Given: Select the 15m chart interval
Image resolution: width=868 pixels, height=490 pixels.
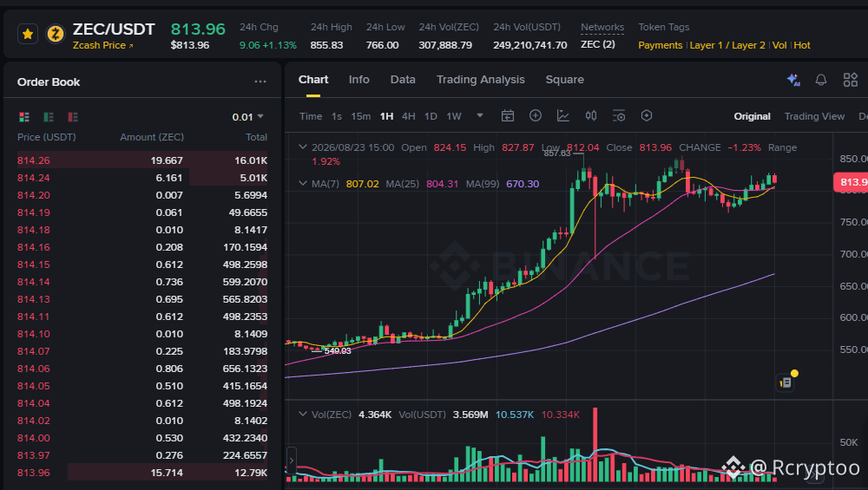Looking at the screenshot, I should tap(360, 116).
